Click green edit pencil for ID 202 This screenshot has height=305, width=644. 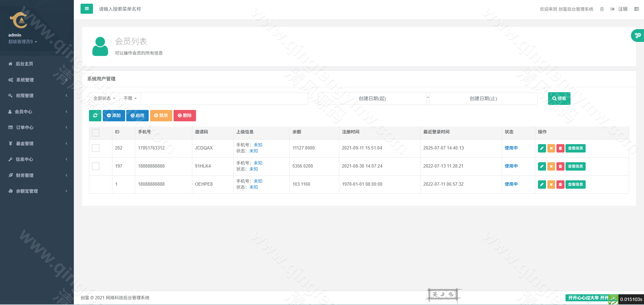pyautogui.click(x=542, y=148)
